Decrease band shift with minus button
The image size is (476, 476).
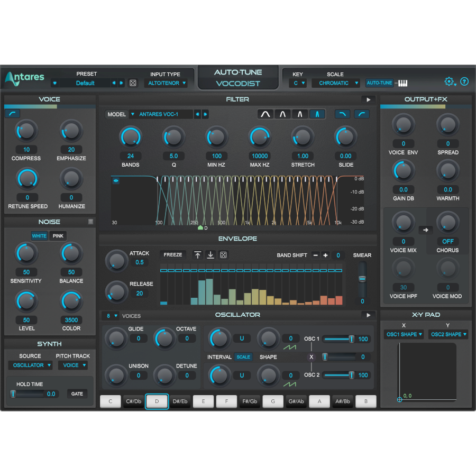[315, 255]
